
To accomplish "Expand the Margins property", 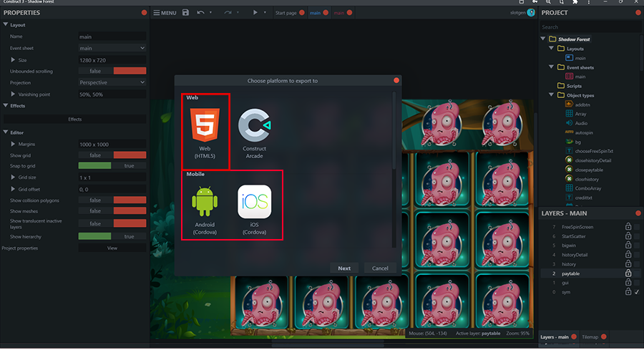I will coord(13,144).
